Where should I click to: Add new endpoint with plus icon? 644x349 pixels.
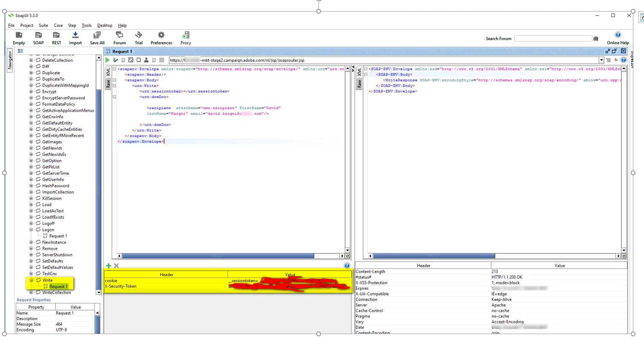pos(616,60)
